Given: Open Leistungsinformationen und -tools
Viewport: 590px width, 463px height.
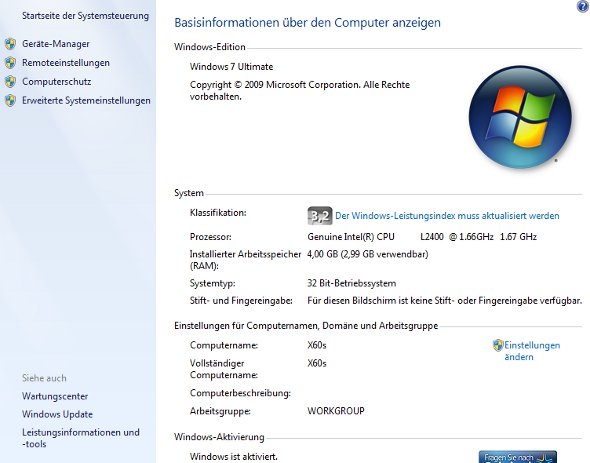Looking at the screenshot, I should click(81, 438).
